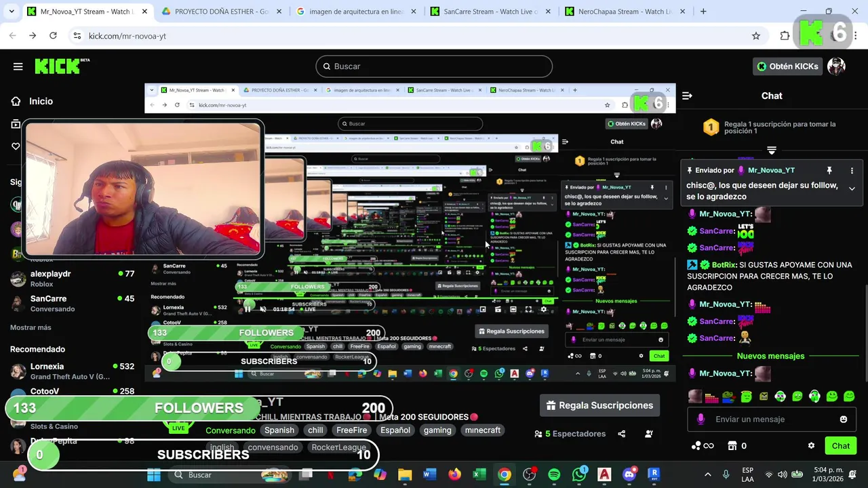Select the Mr_Novoa_YT Stream tab

point(88,12)
